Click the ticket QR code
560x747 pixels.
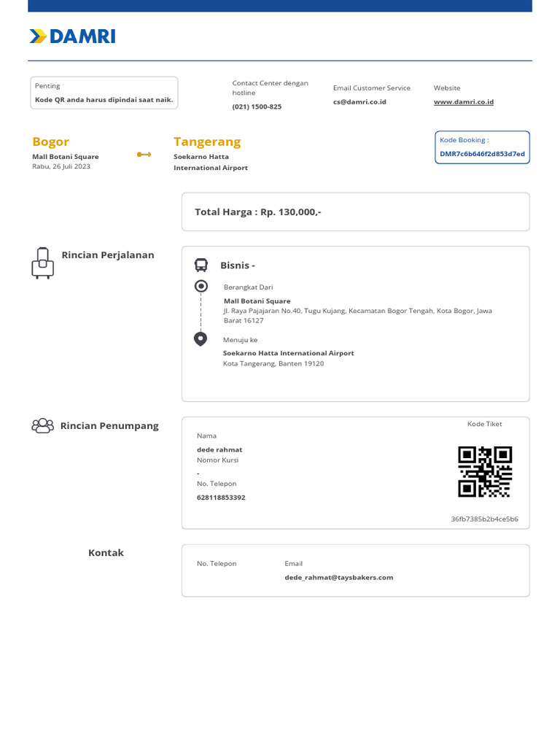pos(485,471)
